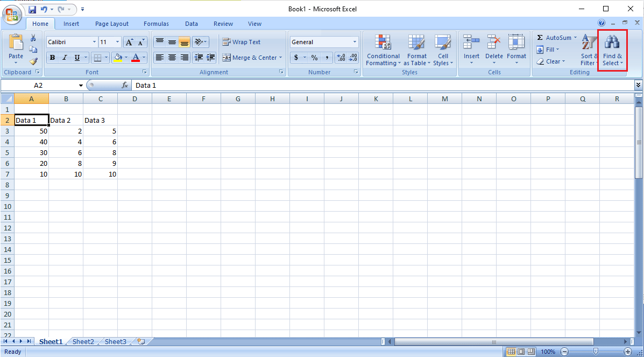Open the Formulas tab
The width and height of the screenshot is (644, 357).
[156, 24]
